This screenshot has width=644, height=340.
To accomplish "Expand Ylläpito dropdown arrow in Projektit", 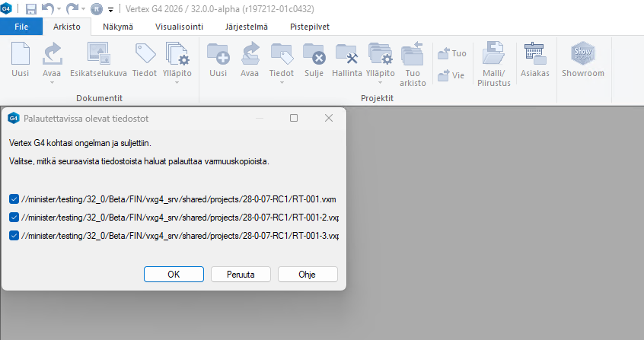I will pos(381,83).
